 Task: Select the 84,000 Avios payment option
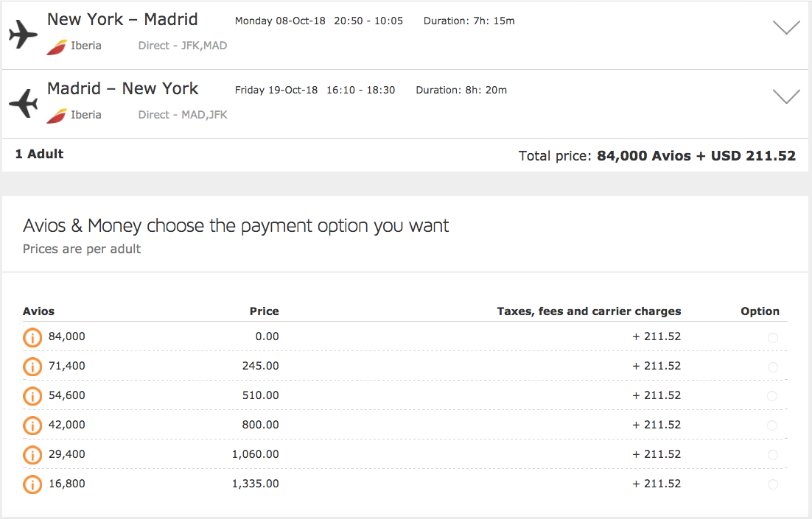coord(772,338)
